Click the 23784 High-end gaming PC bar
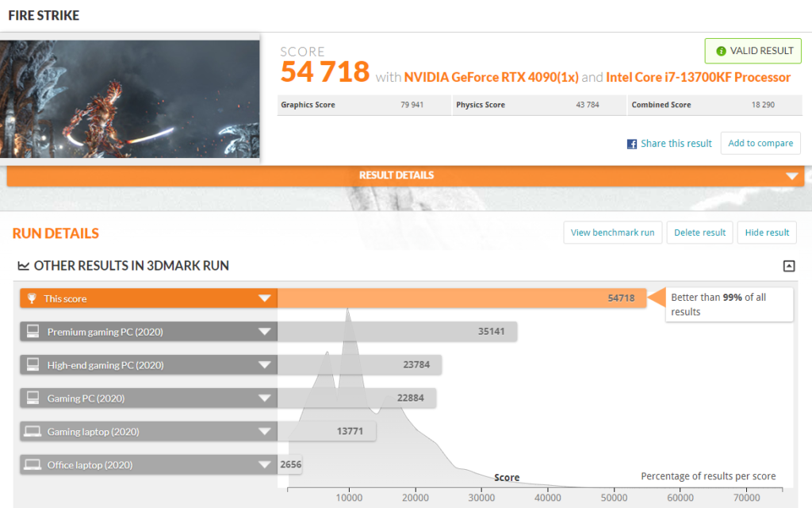Screen dimensions: 812x508 [x=359, y=364]
